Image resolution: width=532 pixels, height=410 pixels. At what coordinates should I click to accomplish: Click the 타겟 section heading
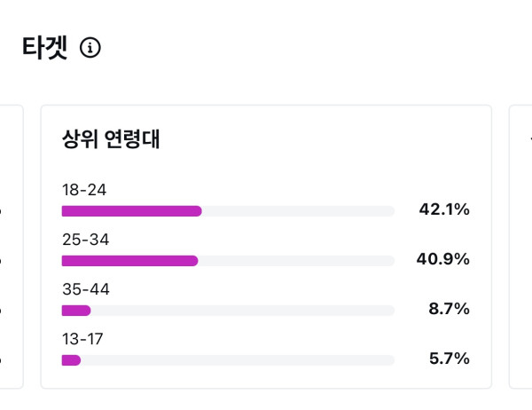coord(44,48)
